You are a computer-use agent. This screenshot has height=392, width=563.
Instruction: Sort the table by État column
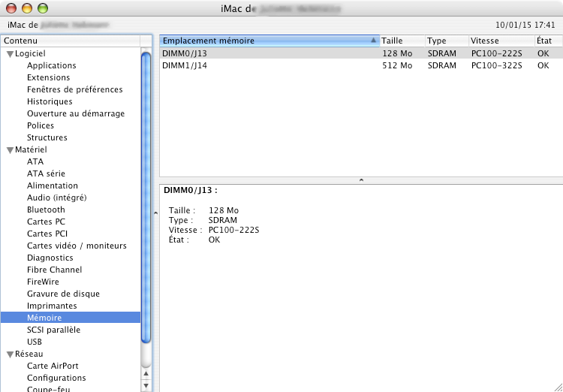[549, 41]
